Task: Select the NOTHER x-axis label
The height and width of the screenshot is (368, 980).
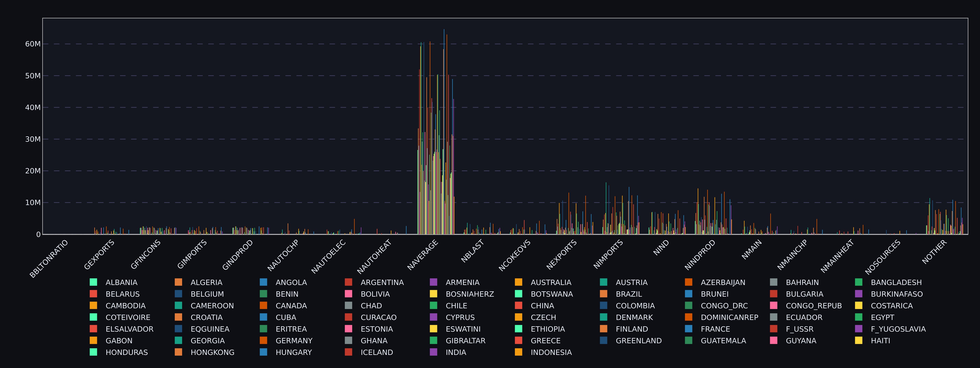Action: 934,252
